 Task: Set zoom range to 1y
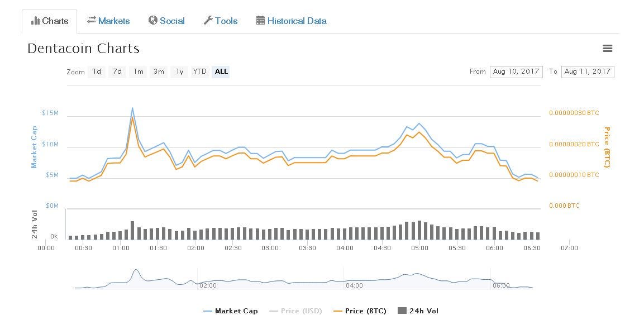coord(179,71)
